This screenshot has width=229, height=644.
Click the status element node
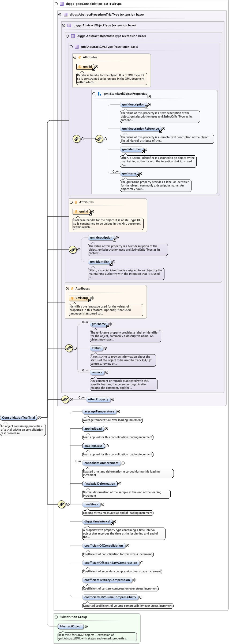(96, 348)
